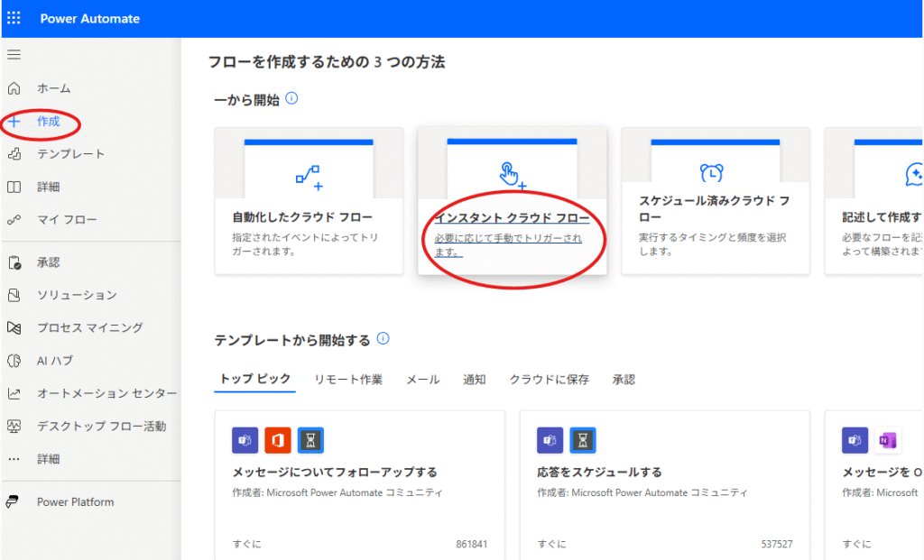The image size is (924, 560).
Task: Click the インスタント クラウド フロー link
Action: click(512, 218)
